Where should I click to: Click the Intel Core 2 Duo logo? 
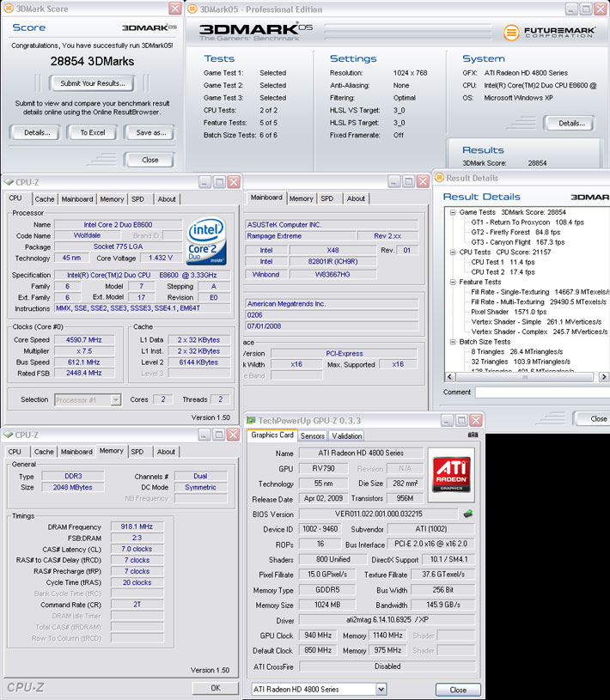206,241
